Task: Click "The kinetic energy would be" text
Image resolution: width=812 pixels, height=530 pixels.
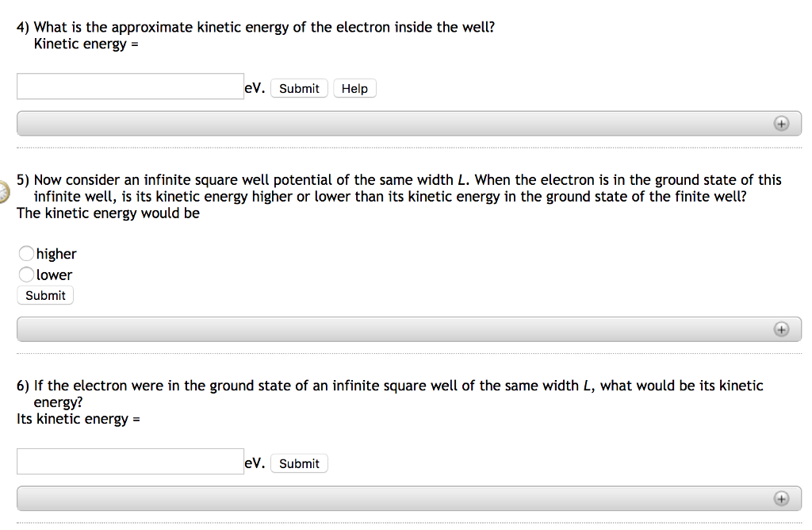Action: [x=108, y=213]
